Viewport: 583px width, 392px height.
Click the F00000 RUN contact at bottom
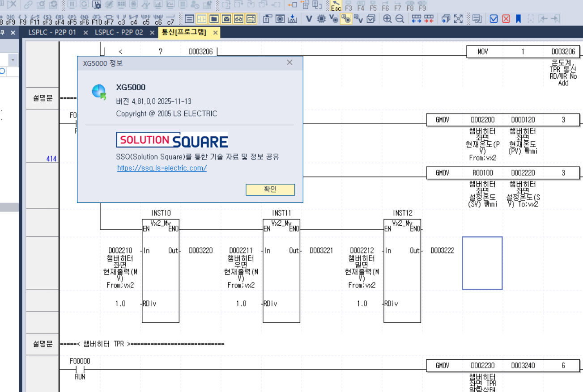(80, 369)
